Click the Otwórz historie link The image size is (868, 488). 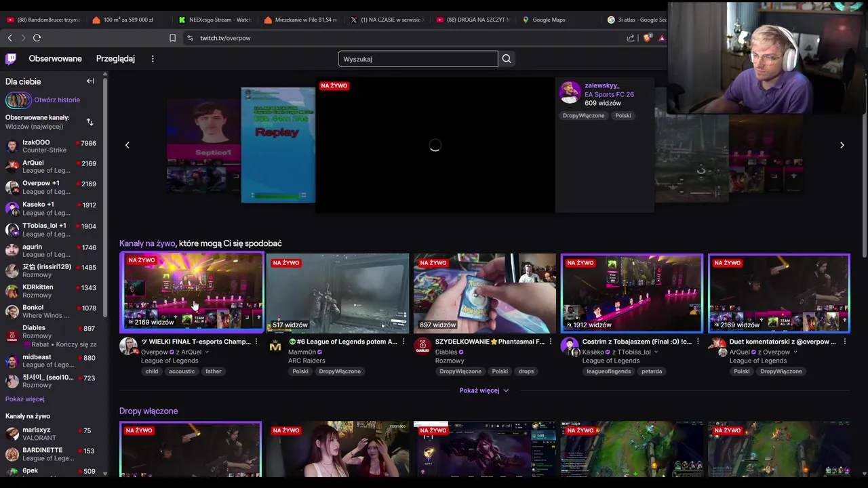tap(57, 100)
